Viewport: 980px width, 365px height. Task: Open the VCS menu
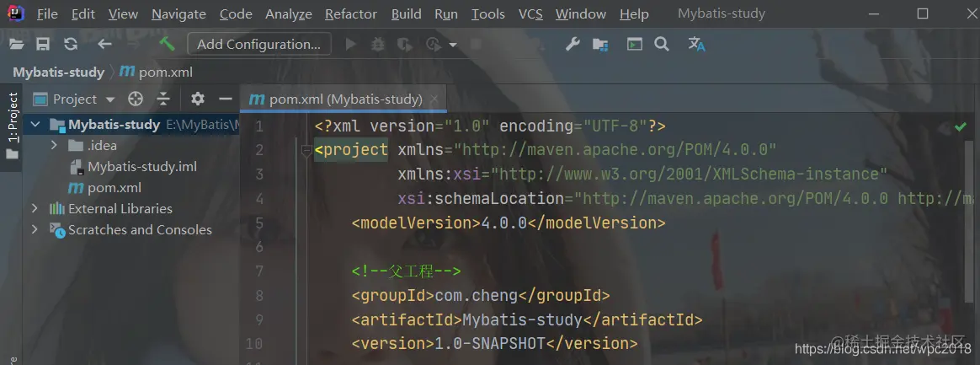click(530, 13)
